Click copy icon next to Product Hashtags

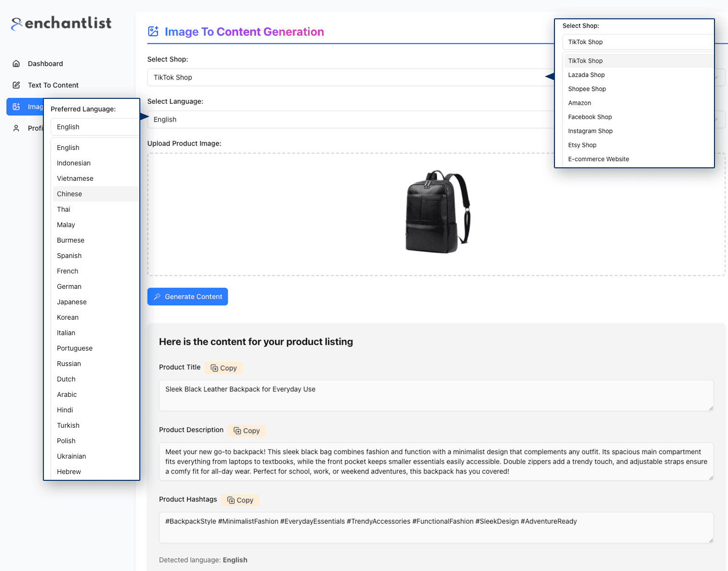click(231, 501)
